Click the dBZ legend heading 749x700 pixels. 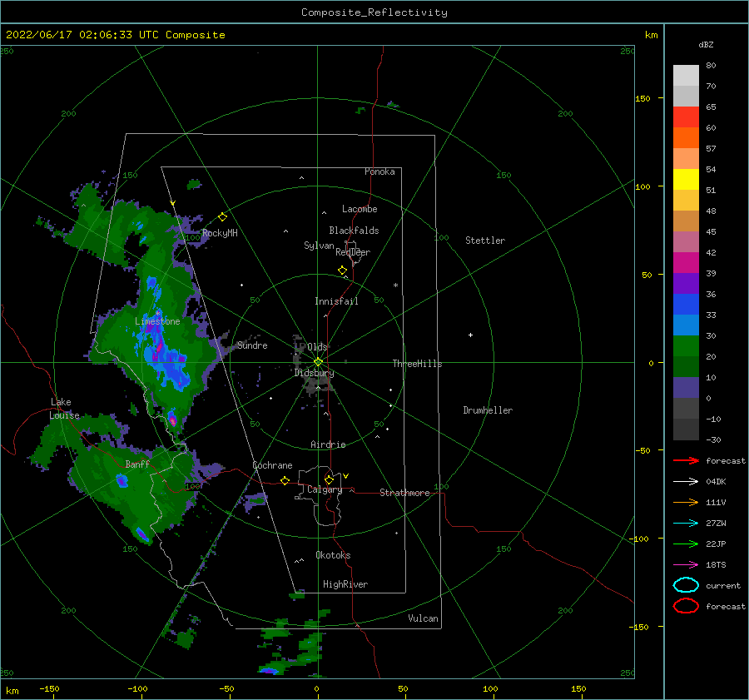click(706, 44)
